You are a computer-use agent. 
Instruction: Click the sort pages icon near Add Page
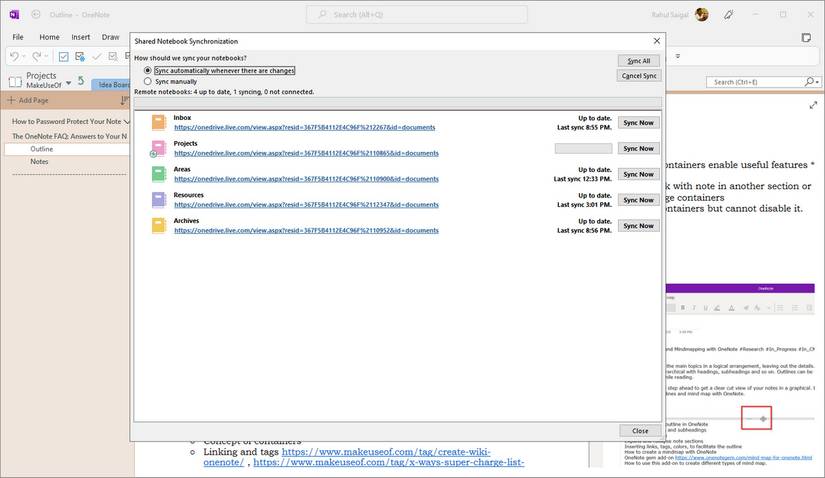click(x=125, y=100)
